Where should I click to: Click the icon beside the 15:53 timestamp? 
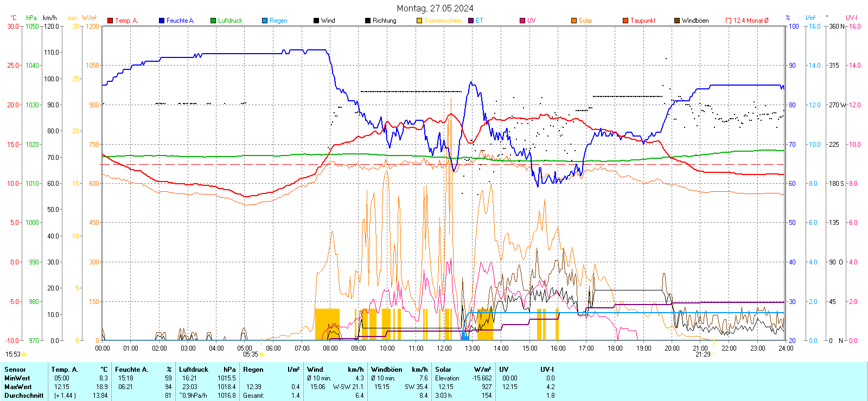(x=24, y=354)
